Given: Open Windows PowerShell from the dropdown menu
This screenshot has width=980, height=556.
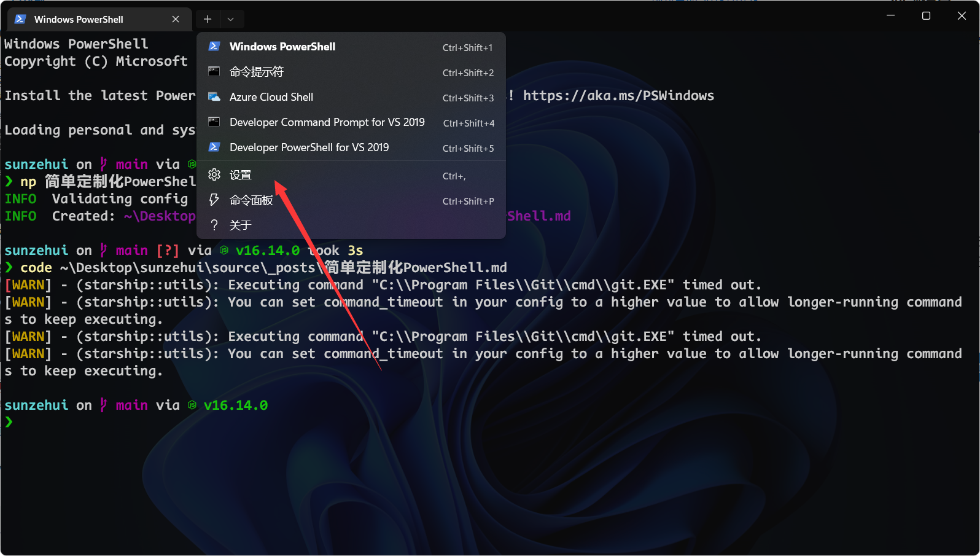Looking at the screenshot, I should 351,47.
